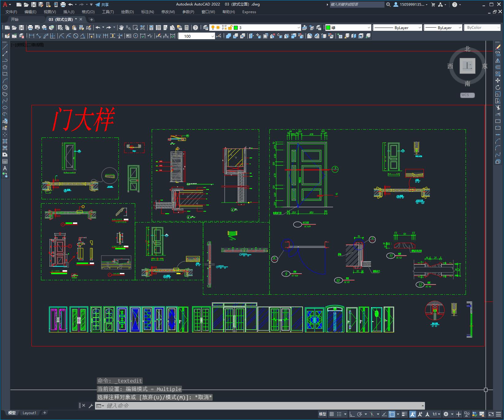This screenshot has width=504, height=420.
Task: Click the 共享 share button
Action: pos(102,5)
